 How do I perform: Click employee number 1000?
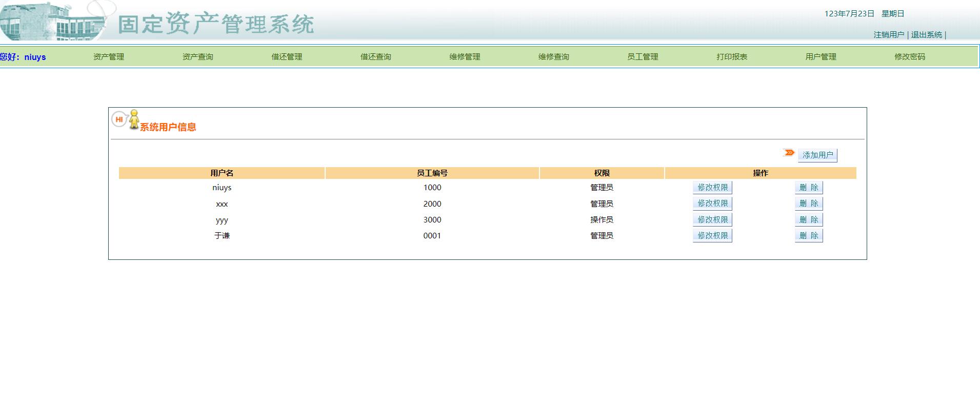[x=432, y=188]
